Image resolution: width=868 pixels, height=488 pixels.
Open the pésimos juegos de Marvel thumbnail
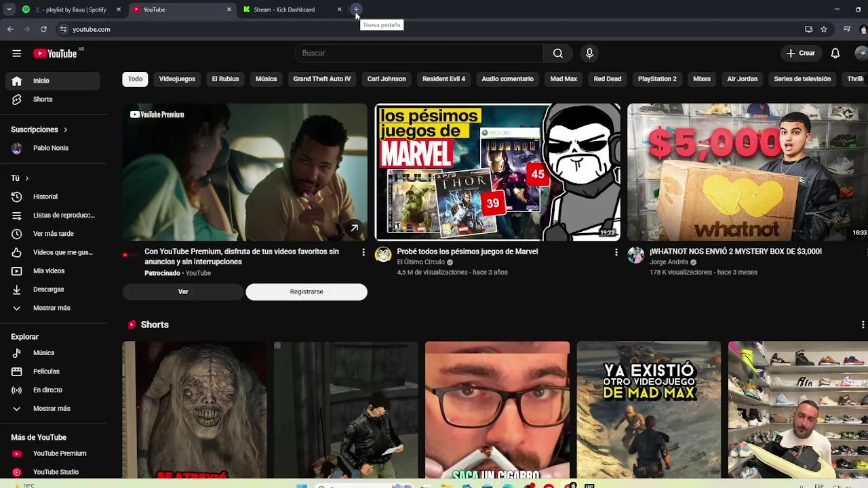pyautogui.click(x=498, y=172)
